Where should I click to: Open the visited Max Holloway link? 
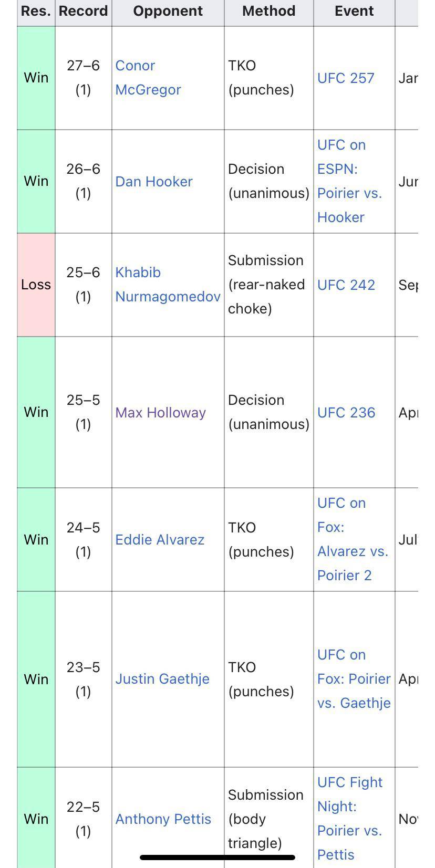point(160,413)
